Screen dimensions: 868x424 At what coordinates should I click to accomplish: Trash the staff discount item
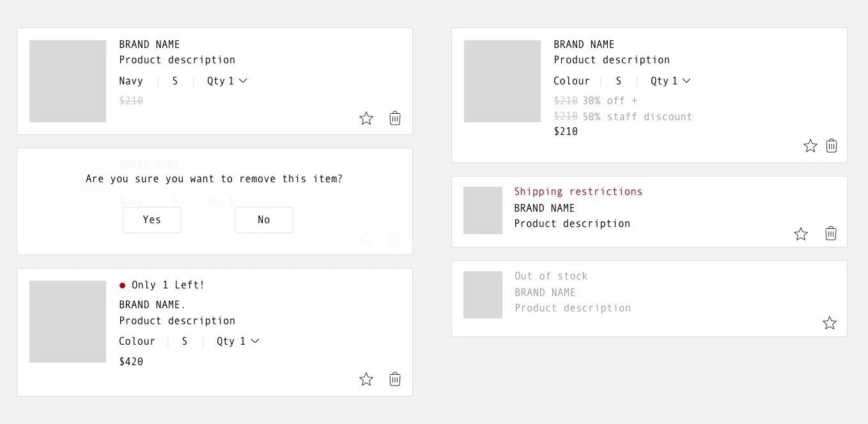pyautogui.click(x=832, y=146)
